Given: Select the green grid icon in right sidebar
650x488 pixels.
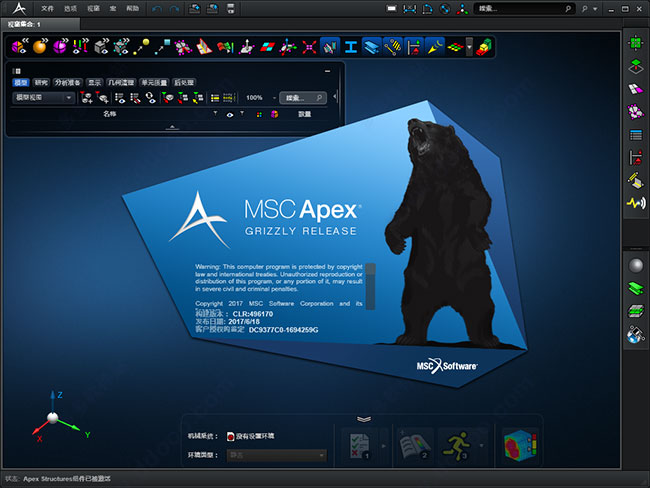Looking at the screenshot, I should click(635, 43).
